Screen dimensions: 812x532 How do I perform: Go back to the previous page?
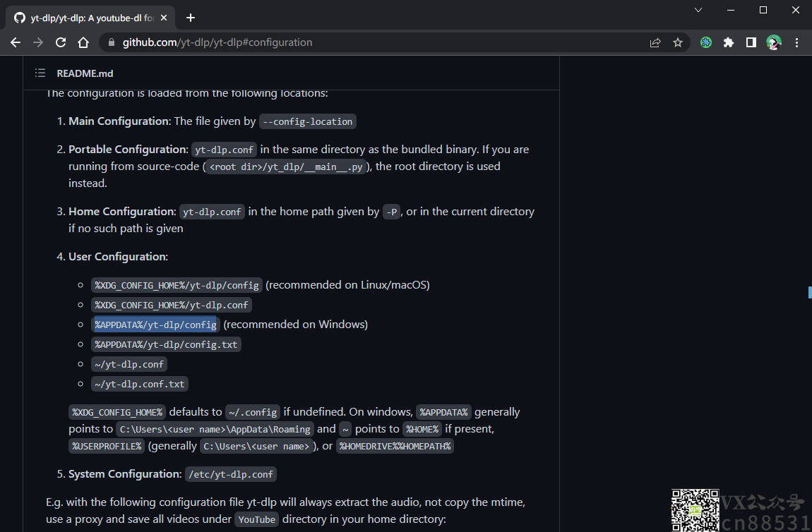(x=16, y=42)
